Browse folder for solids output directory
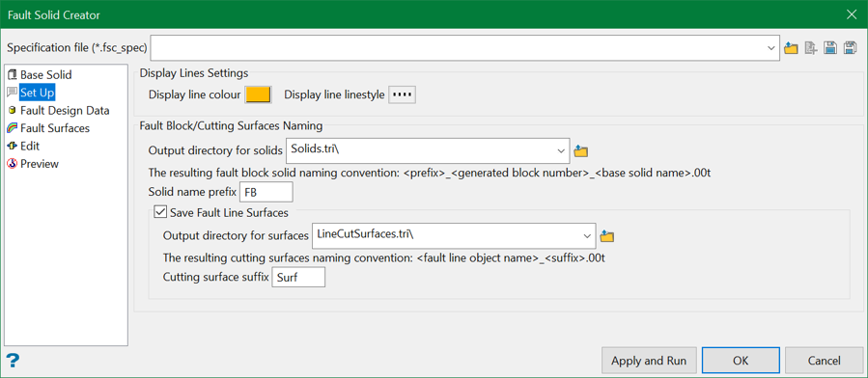 click(580, 150)
